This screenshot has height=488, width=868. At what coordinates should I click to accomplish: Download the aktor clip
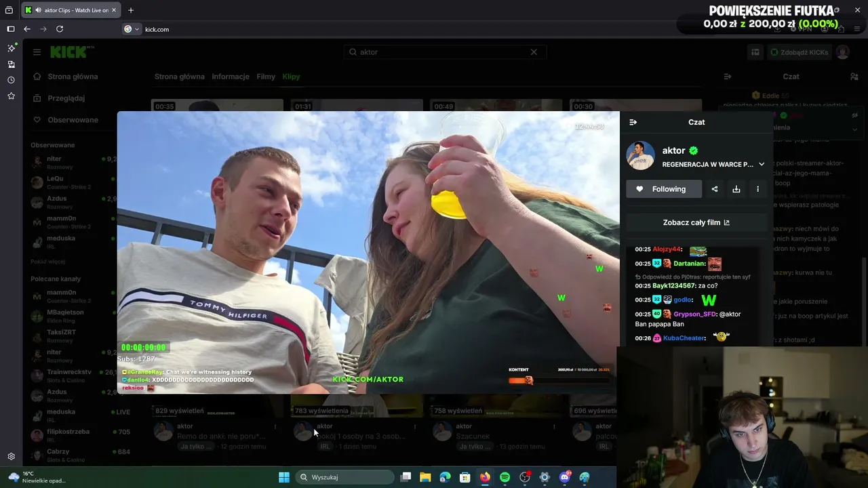(x=736, y=189)
